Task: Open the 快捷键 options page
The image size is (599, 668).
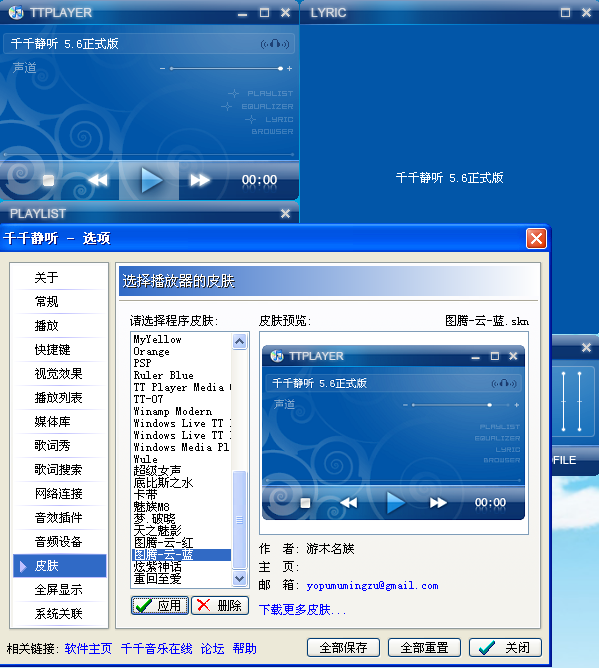Action: (x=60, y=350)
